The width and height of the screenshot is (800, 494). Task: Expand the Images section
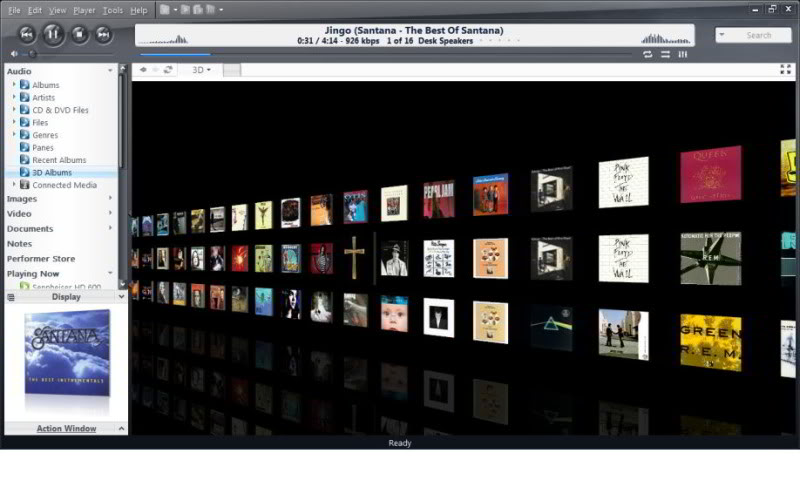pos(110,198)
